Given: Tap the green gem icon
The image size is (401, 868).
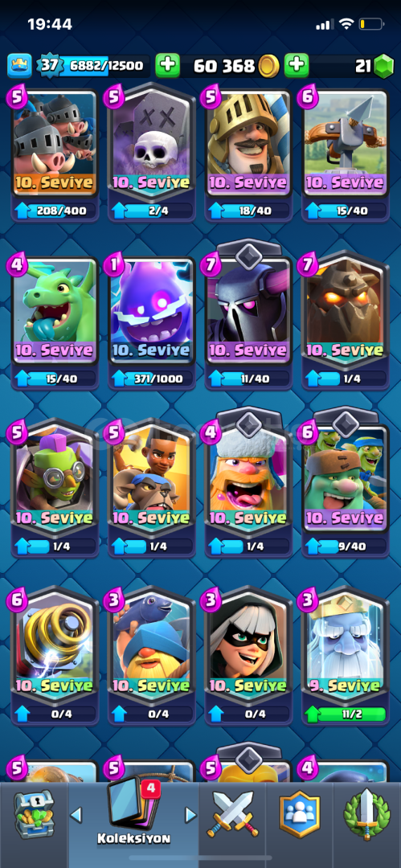Looking at the screenshot, I should tap(383, 67).
